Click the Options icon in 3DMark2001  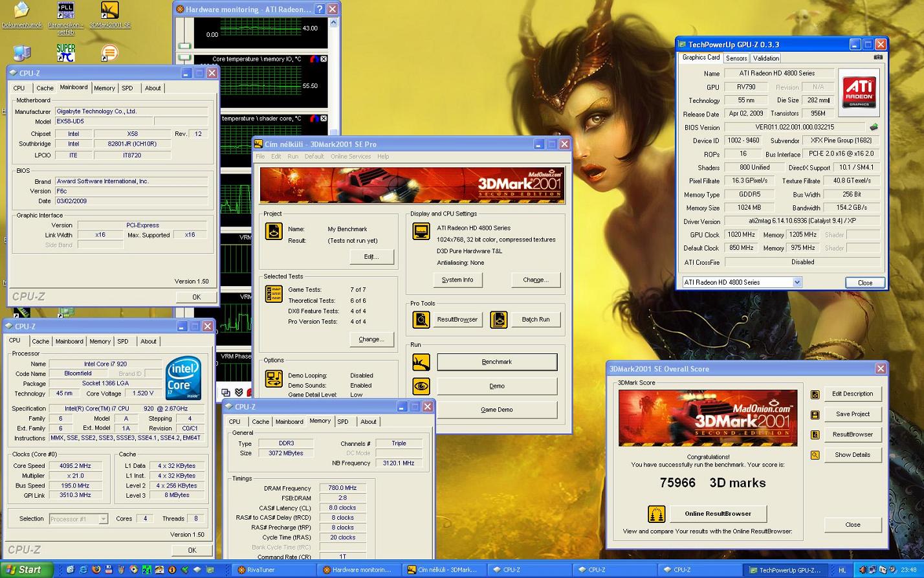[x=274, y=378]
